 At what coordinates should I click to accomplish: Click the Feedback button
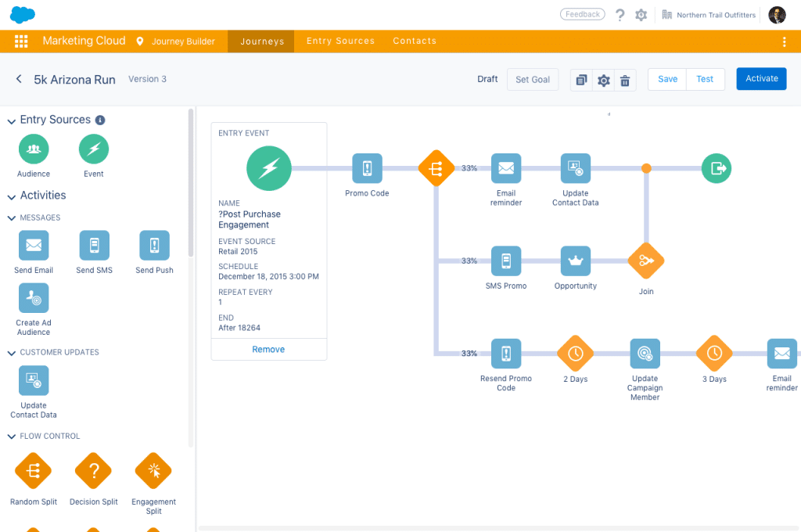point(582,14)
